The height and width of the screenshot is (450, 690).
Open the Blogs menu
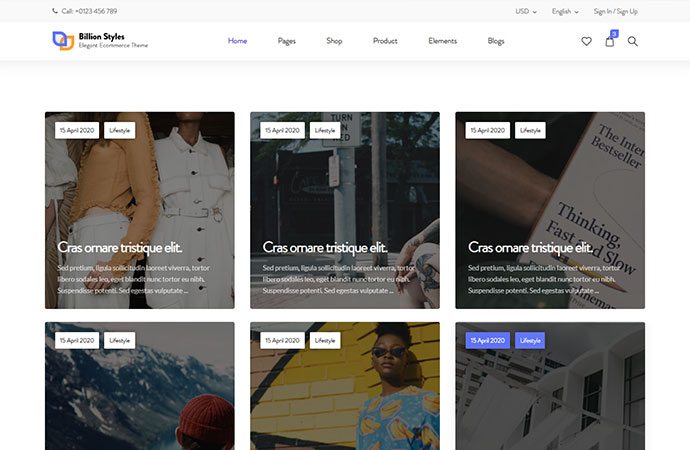495,41
